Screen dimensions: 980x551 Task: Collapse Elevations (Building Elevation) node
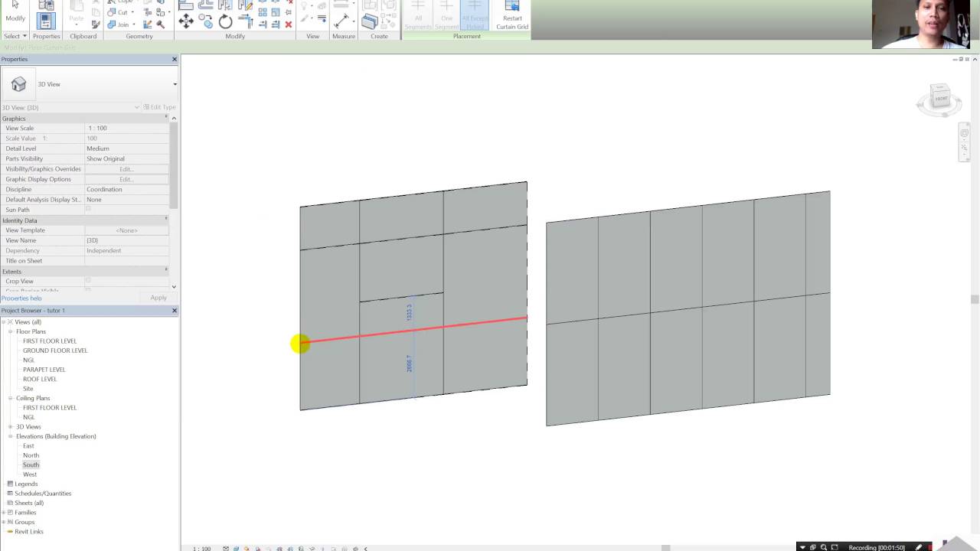click(11, 436)
